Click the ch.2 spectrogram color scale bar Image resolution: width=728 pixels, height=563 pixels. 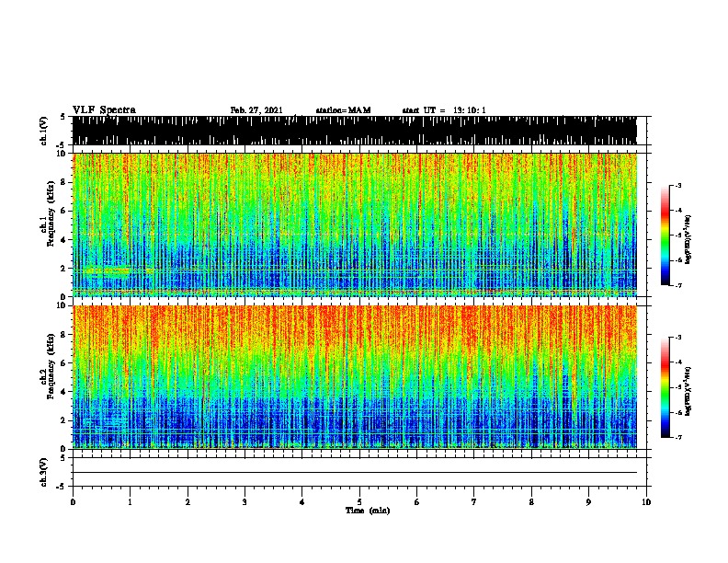pos(665,387)
